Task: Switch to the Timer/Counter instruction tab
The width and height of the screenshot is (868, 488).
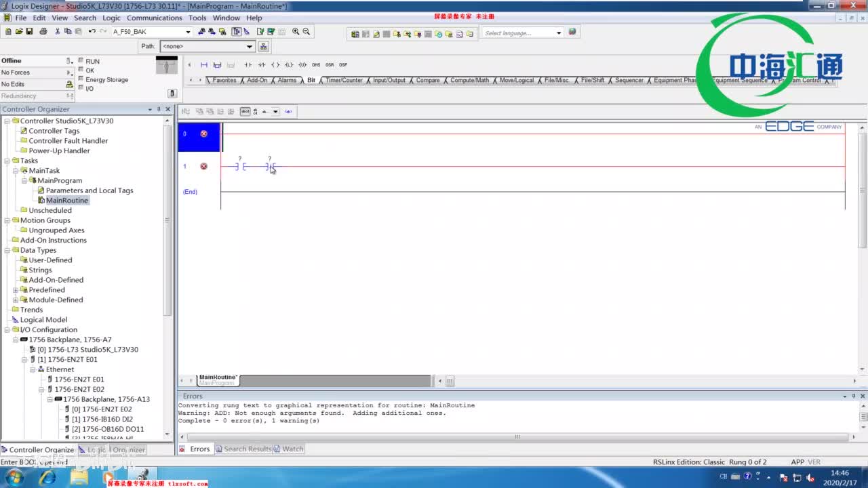Action: click(344, 80)
